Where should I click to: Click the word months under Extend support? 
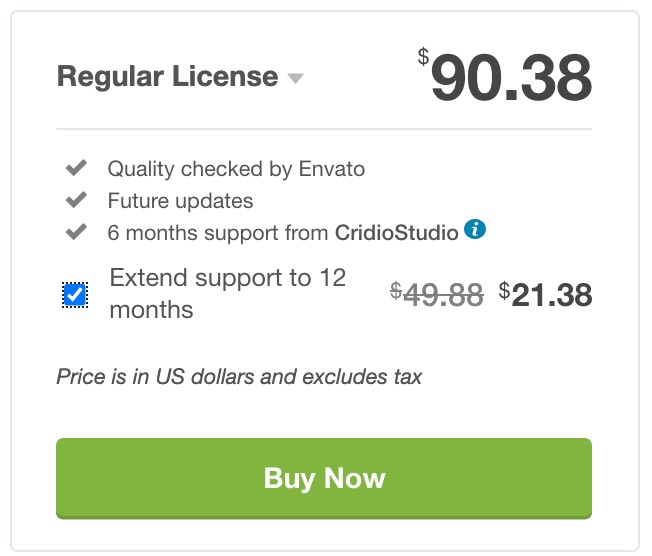[x=151, y=310]
